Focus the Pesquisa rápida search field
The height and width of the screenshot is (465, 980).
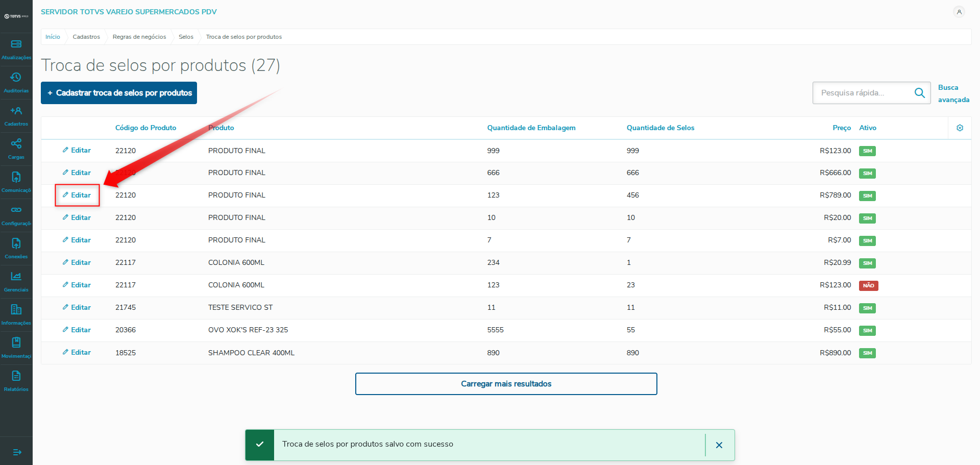click(x=863, y=93)
